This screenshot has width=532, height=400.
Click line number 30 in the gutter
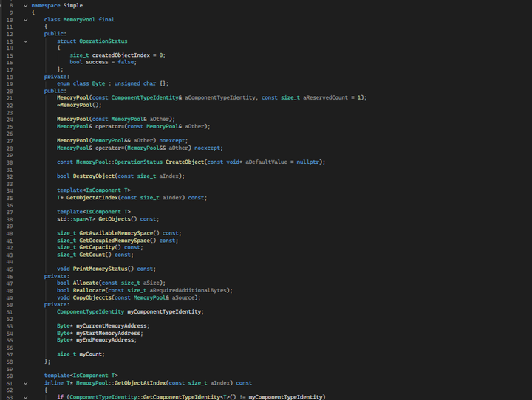point(10,162)
